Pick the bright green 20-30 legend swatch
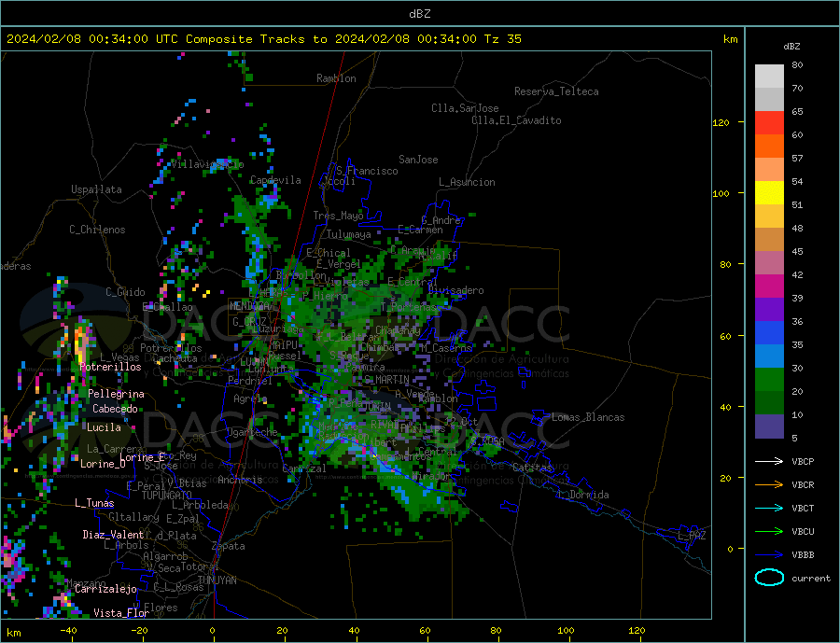The width and height of the screenshot is (840, 643). [x=769, y=380]
